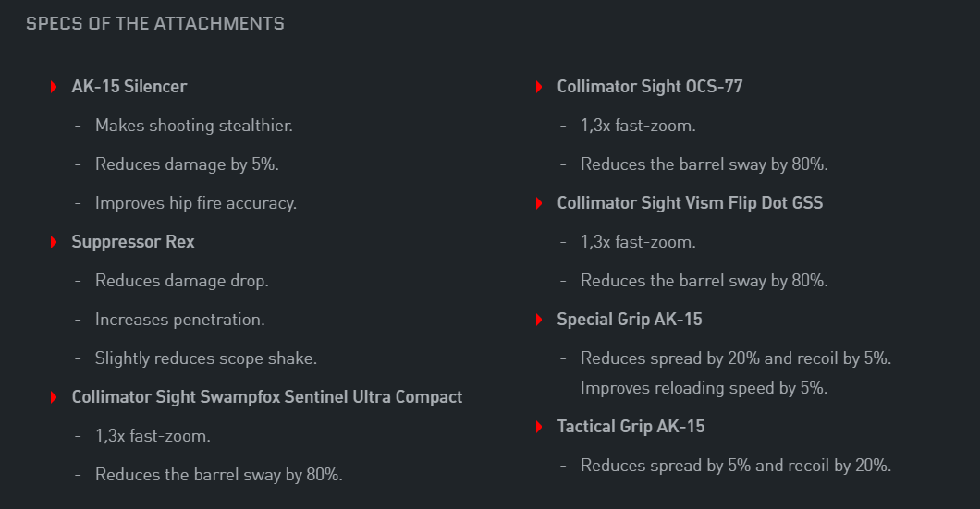Click the Tactical Grip AK-15 title
The height and width of the screenshot is (509, 980).
point(631,427)
